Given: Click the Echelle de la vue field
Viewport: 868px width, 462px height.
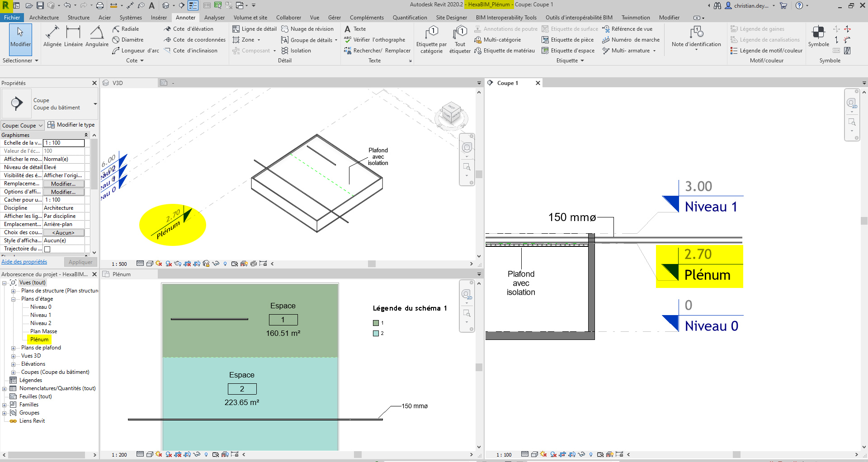Looking at the screenshot, I should [x=64, y=143].
